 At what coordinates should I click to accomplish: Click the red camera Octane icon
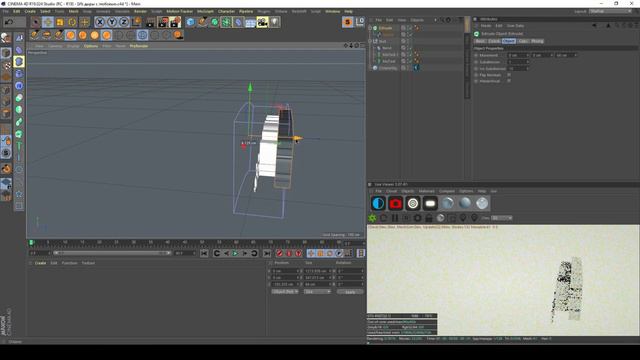point(395,203)
